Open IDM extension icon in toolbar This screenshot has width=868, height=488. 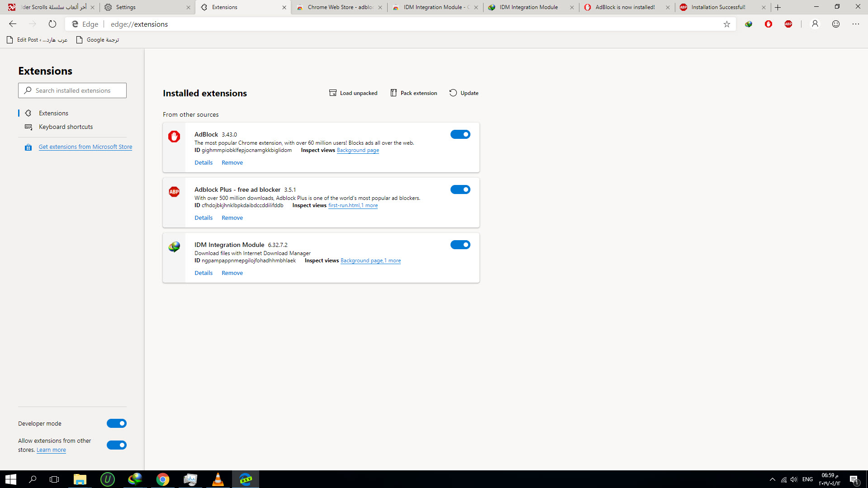tap(749, 24)
